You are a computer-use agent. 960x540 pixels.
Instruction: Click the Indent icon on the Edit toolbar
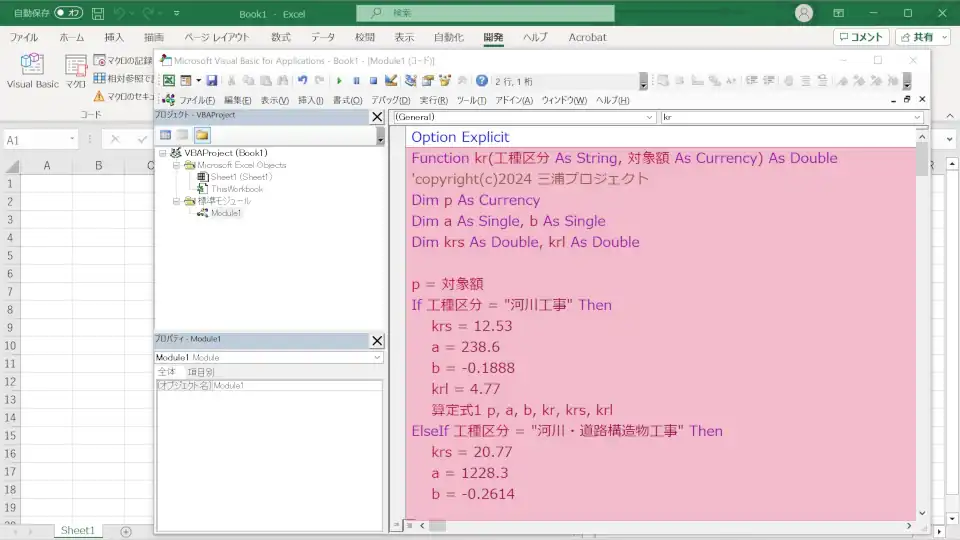click(752, 81)
